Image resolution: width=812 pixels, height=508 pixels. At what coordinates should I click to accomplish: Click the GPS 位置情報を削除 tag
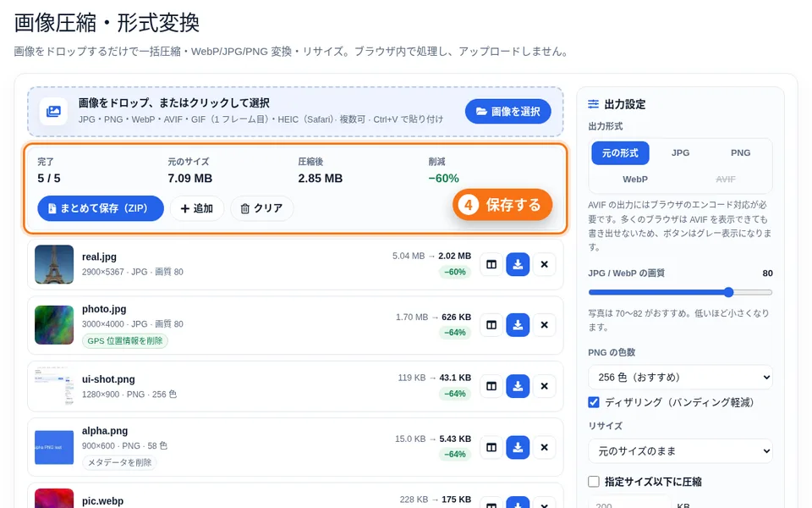pyautogui.click(x=125, y=341)
